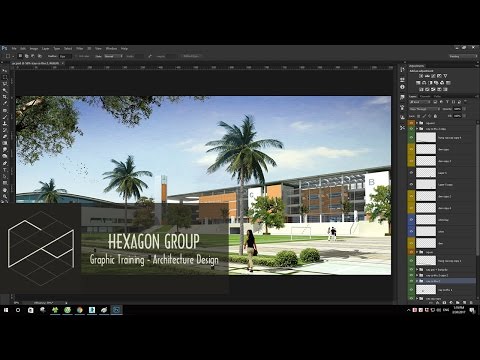Filter layers by type layers

447,102
